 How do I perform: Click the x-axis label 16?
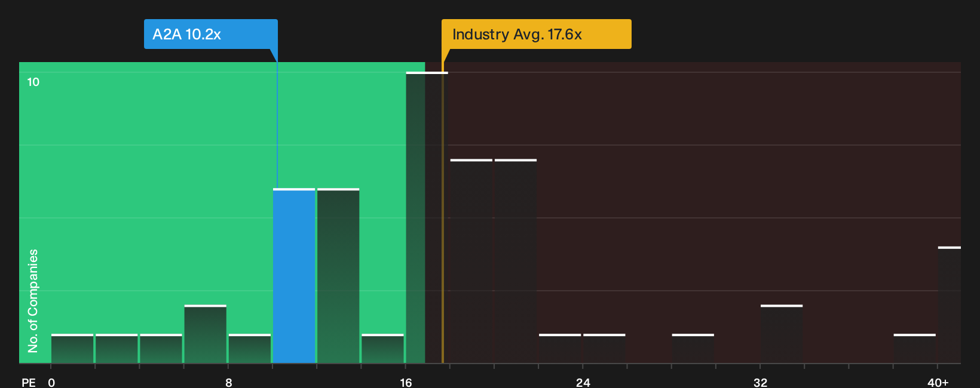[406, 382]
